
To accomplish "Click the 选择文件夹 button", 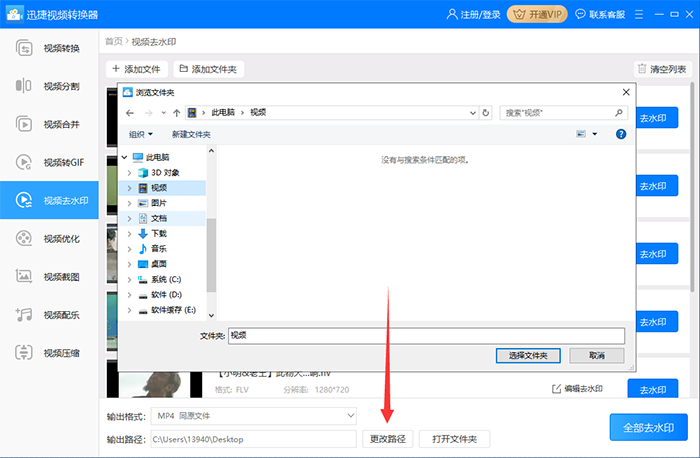I will (x=528, y=356).
